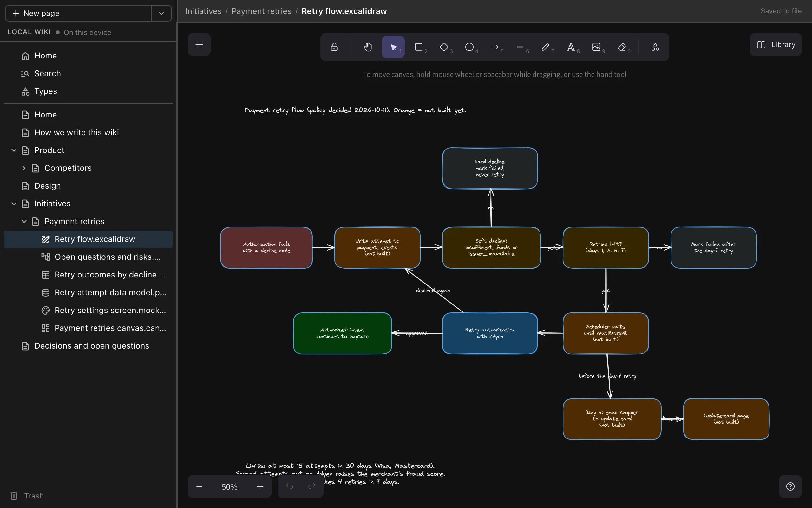Collapse the Product tree node
The image size is (812, 508).
click(x=14, y=150)
